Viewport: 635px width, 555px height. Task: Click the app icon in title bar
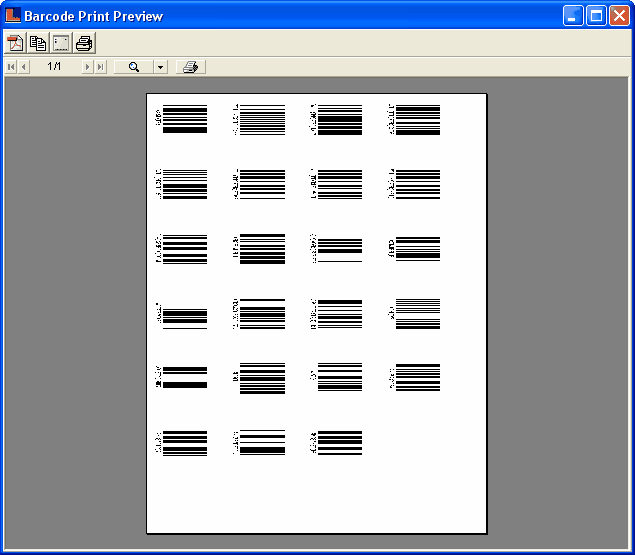[x=13, y=15]
